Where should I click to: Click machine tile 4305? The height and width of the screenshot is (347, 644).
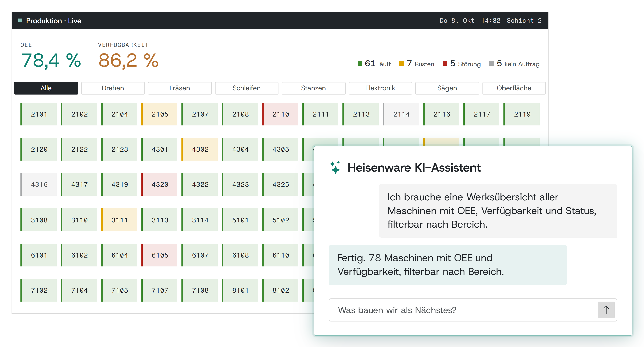pyautogui.click(x=280, y=149)
